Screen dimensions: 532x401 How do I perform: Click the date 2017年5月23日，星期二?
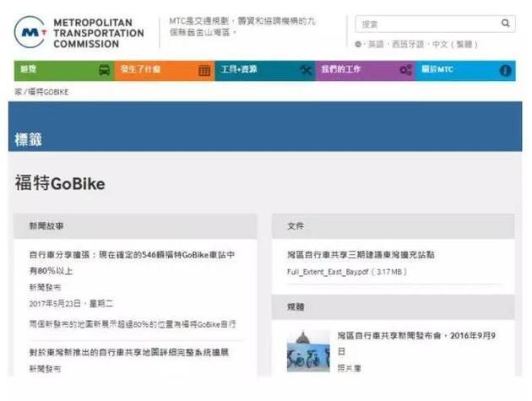(71, 303)
